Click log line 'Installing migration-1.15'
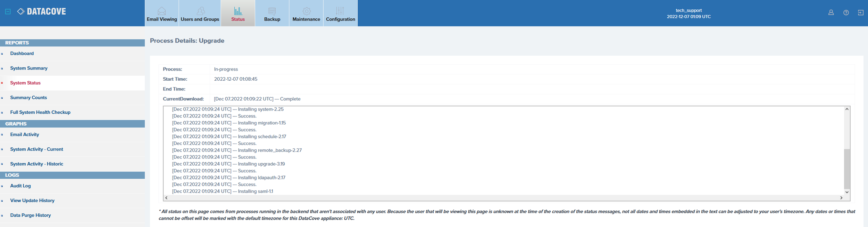868x227 pixels. tap(262, 123)
